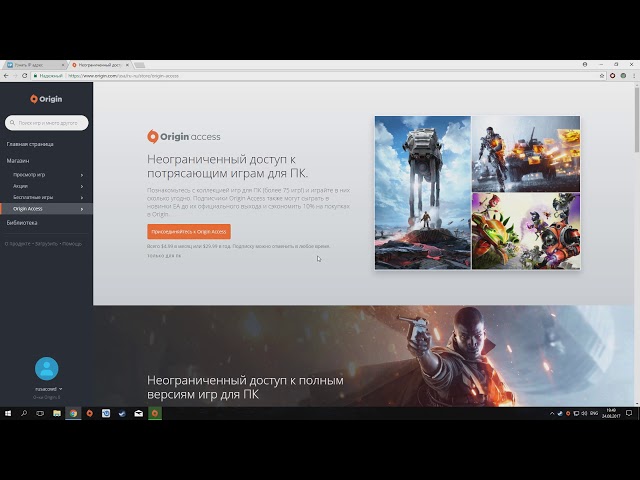Click the Помощь footer link
Screen dimensions: 640x480
72,244
